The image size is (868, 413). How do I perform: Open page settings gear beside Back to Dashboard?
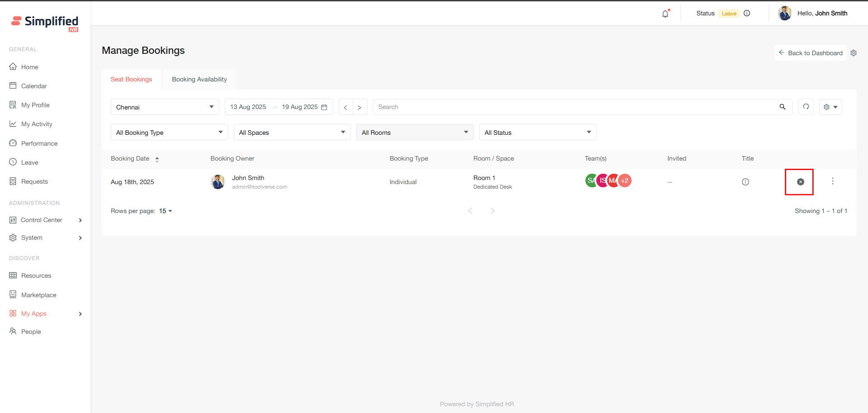point(854,53)
